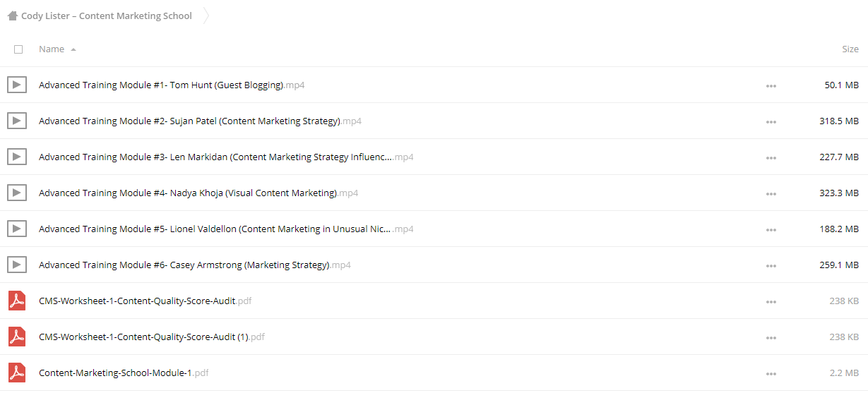Click video icon for Len Markidan module
Viewport: 868px width, 393px height.
point(17,157)
